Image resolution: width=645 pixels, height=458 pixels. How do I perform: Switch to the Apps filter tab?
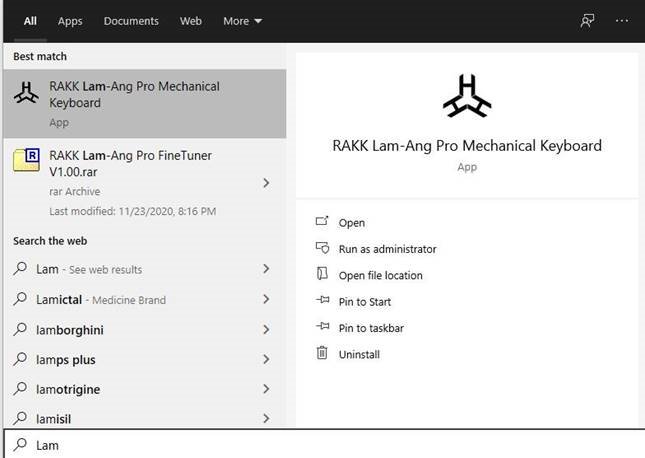(70, 20)
